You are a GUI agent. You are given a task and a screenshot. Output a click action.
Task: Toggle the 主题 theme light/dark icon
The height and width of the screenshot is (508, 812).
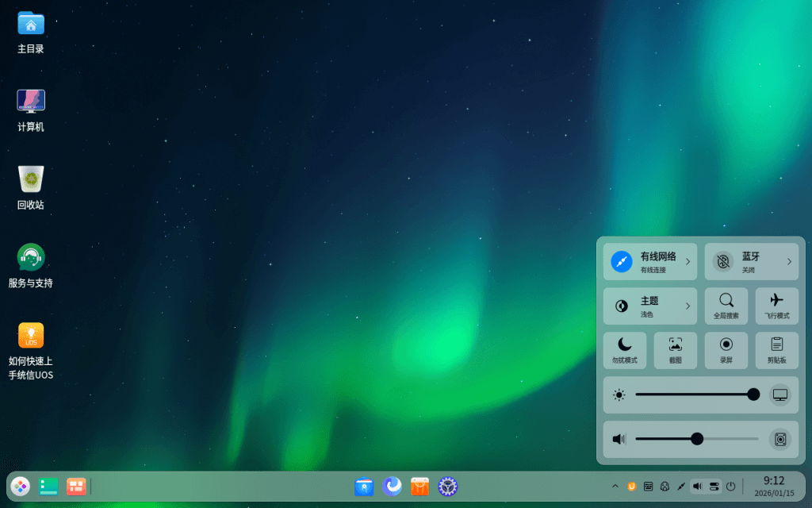622,306
